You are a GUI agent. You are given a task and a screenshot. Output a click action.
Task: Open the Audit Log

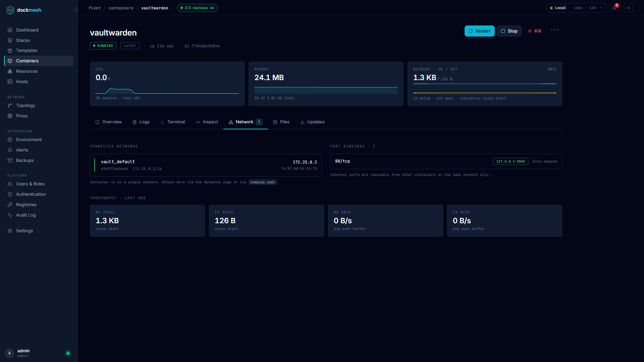[39, 215]
